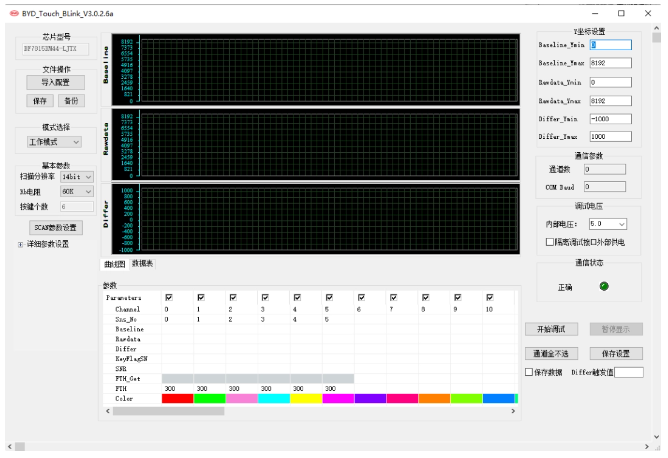Click the 导入配置 button
Screen dimensions: 668x458
[x=55, y=82]
